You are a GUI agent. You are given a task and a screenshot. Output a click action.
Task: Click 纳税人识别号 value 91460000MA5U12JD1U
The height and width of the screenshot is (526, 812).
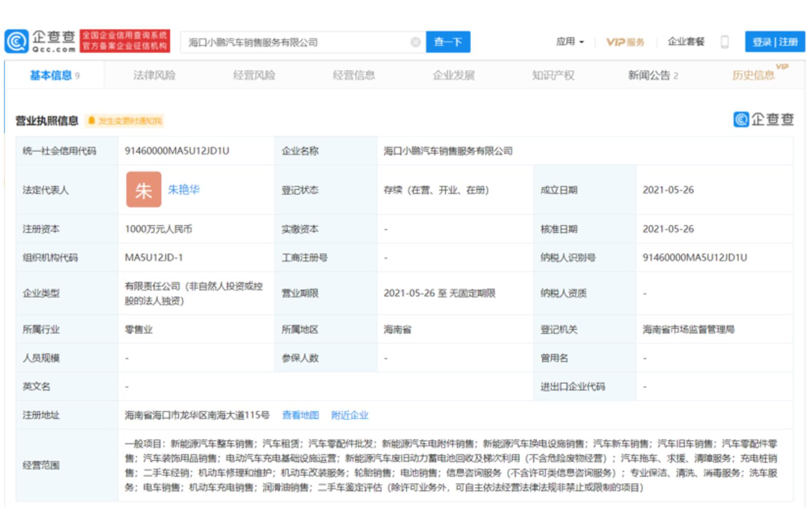pos(695,257)
